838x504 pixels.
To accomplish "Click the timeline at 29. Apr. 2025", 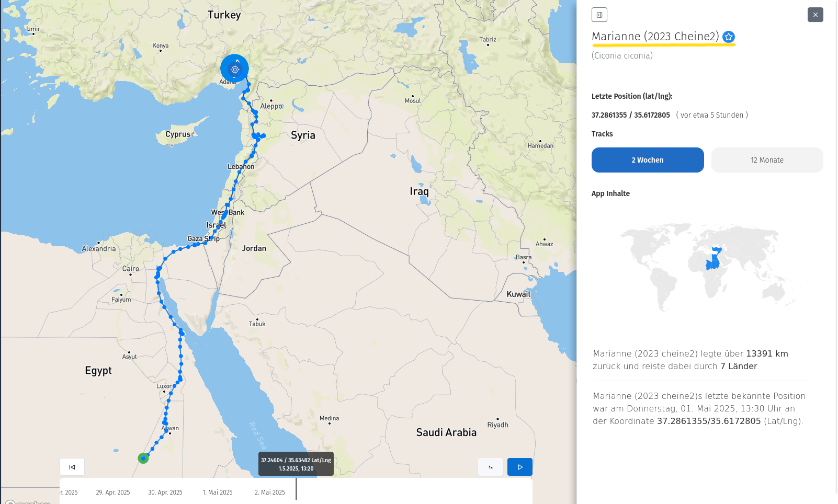I will (x=113, y=492).
